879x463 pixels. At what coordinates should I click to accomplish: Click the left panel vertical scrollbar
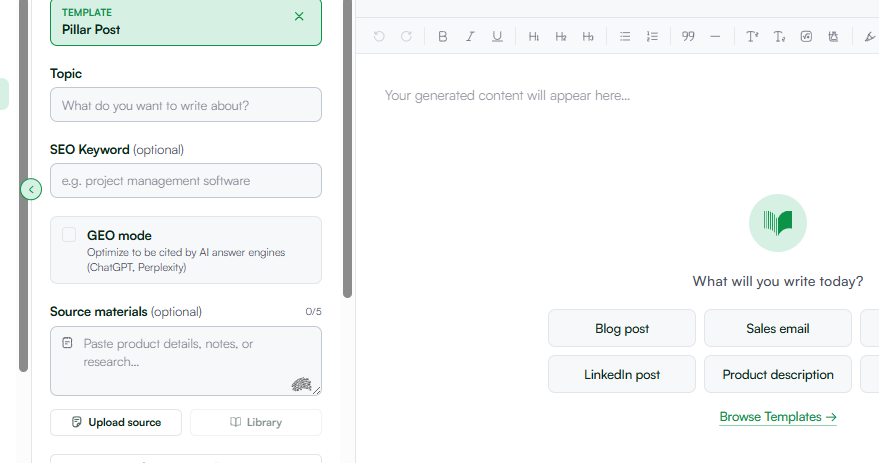click(348, 149)
